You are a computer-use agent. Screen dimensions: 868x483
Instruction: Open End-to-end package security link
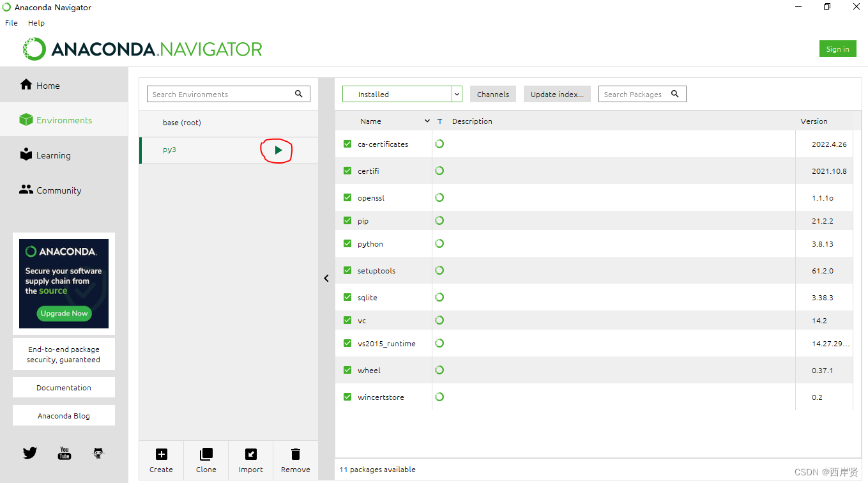[x=64, y=355]
